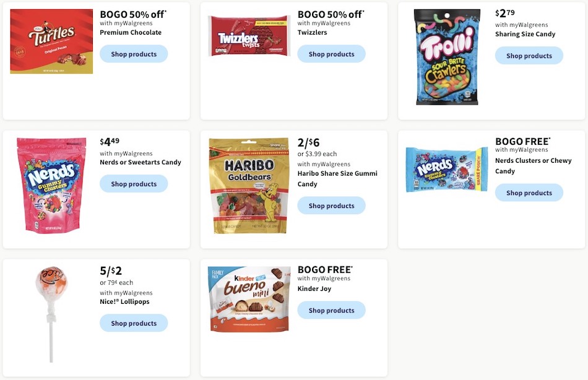Click Shop products for Kinder Joy
The height and width of the screenshot is (380, 588).
pos(332,310)
